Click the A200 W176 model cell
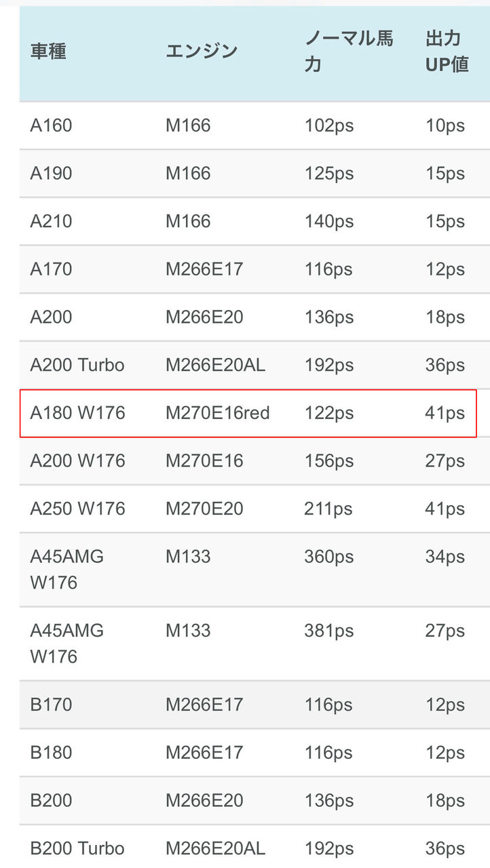490x868 pixels. 77,461
